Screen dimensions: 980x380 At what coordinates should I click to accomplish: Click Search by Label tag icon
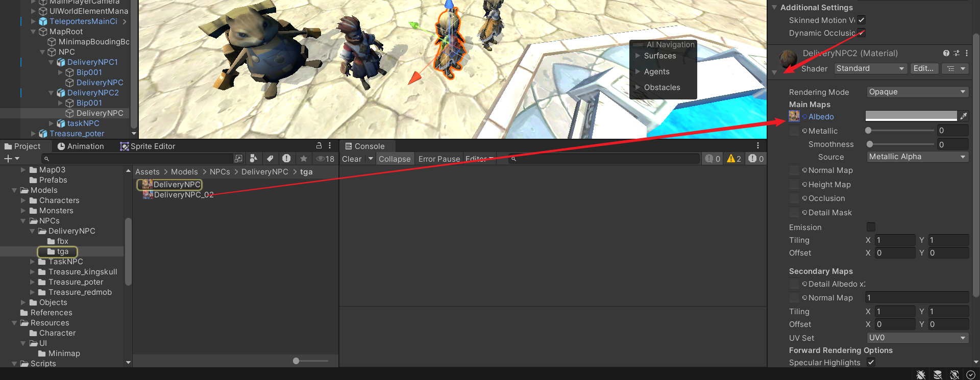pos(270,159)
